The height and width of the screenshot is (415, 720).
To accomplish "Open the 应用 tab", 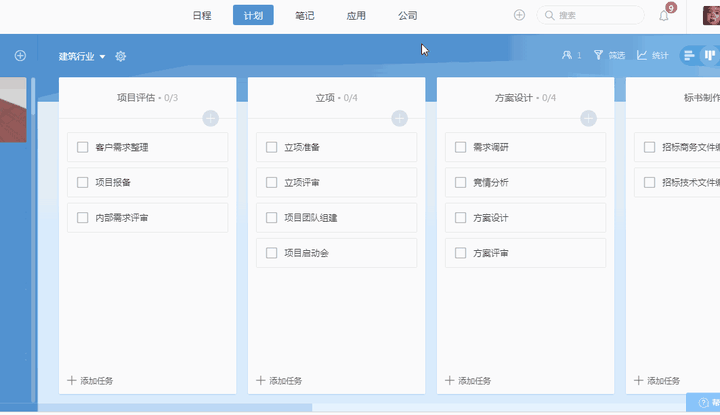I will point(356,15).
